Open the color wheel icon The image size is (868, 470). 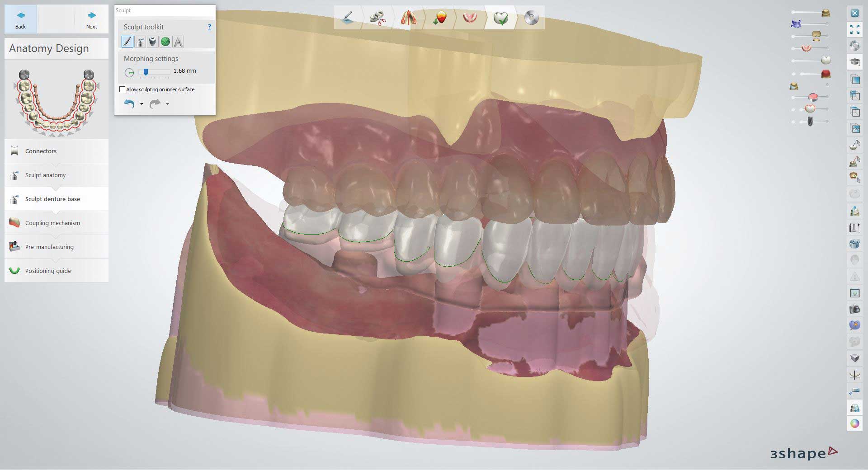(854, 423)
